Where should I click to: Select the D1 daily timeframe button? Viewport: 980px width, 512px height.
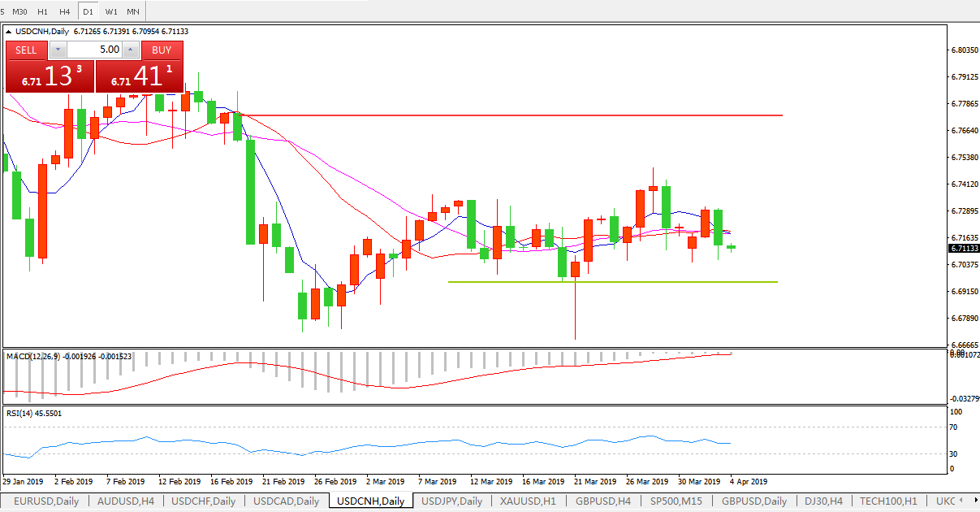click(88, 11)
